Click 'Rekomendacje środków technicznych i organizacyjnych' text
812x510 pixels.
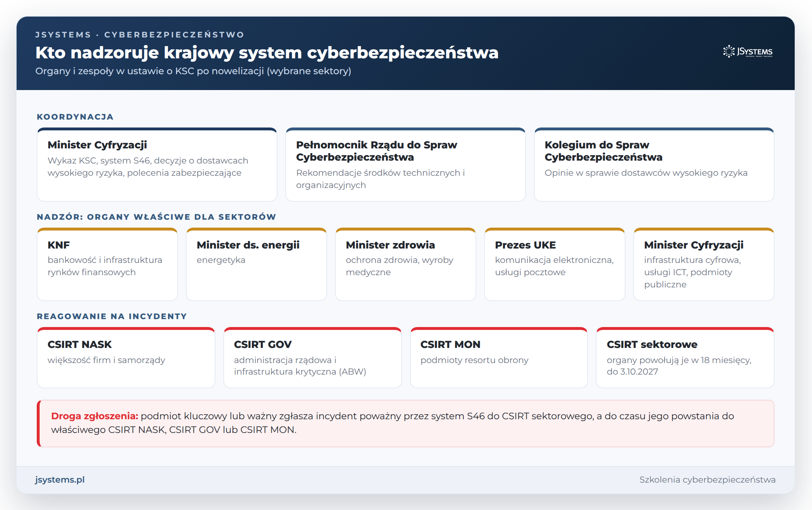click(380, 179)
